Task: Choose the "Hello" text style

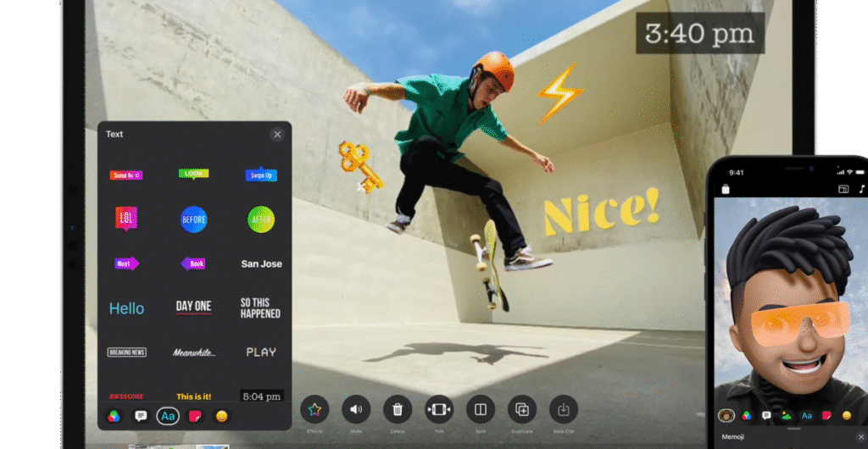Action: pyautogui.click(x=126, y=308)
